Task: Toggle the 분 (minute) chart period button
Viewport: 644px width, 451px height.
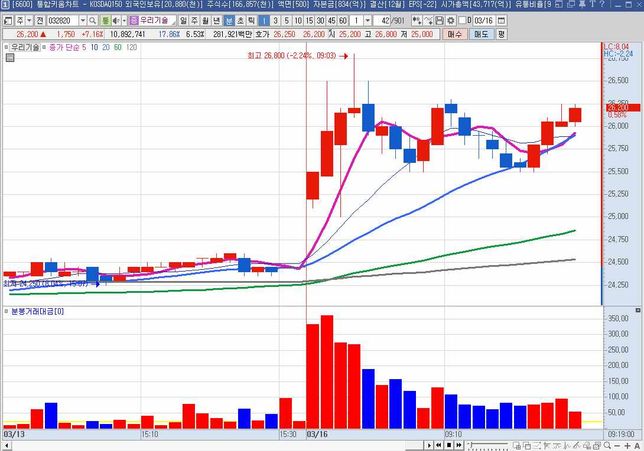Action: pos(228,20)
